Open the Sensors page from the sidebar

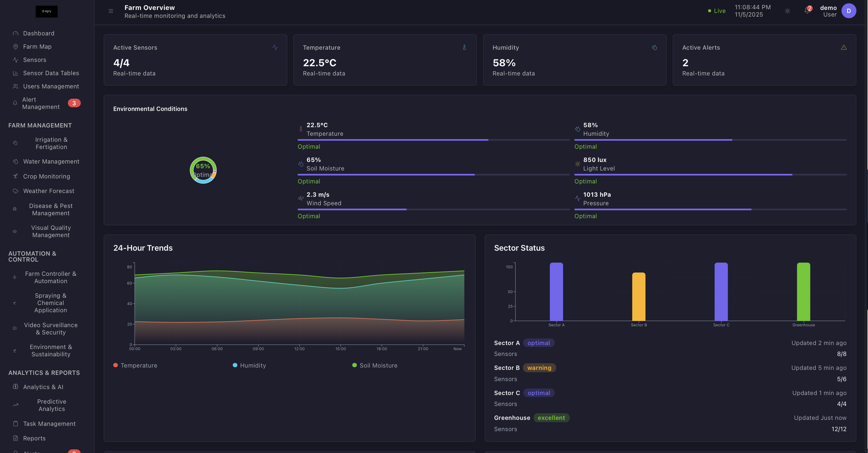(35, 60)
